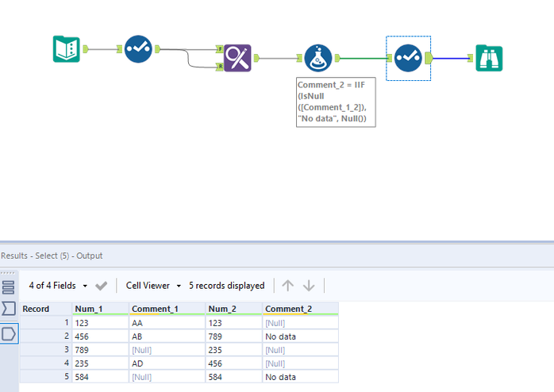
Task: Select Comment_1 cell AA
Action: (x=167, y=323)
